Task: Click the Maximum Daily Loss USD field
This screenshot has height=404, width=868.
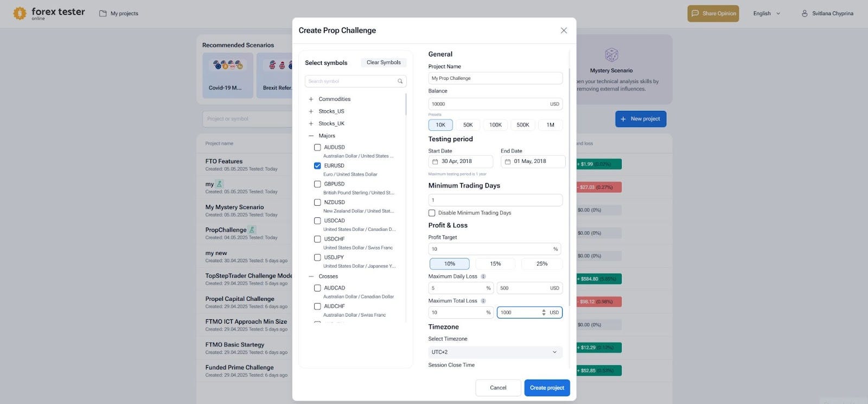Action: click(x=529, y=288)
